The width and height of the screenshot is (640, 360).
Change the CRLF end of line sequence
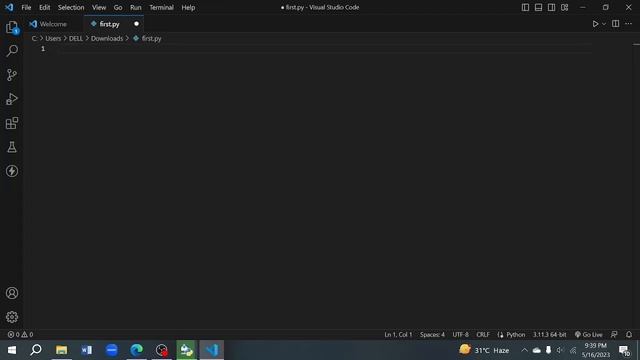[x=483, y=335]
